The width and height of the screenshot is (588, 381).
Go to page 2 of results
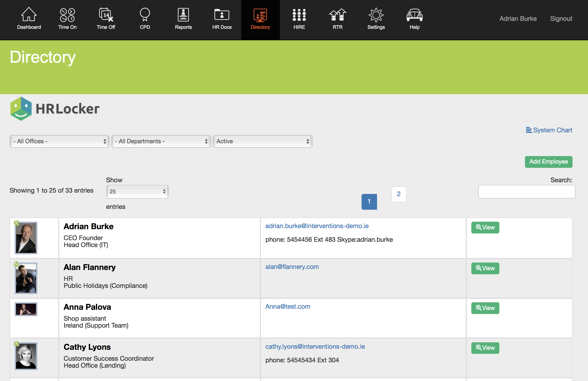click(399, 194)
